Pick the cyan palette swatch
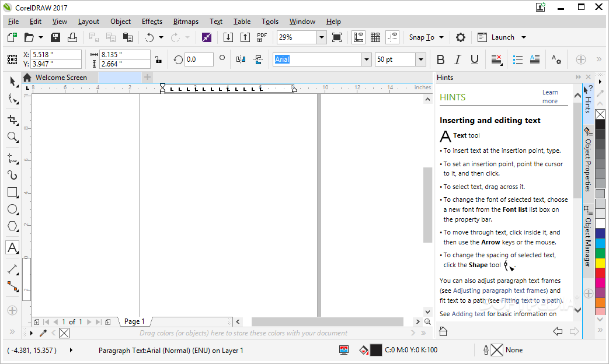This screenshot has width=609, height=364. click(600, 243)
